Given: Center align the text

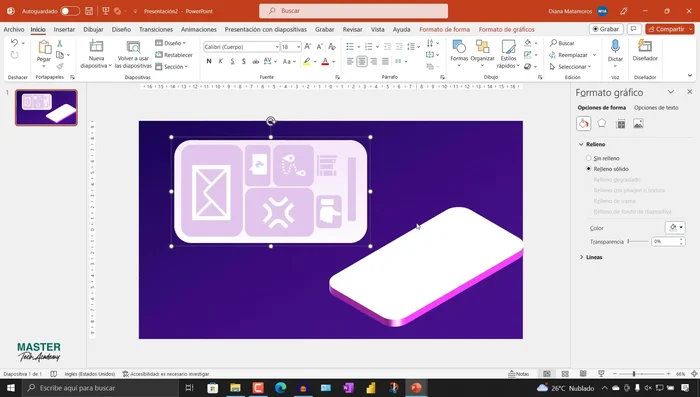Looking at the screenshot, I should pos(362,61).
